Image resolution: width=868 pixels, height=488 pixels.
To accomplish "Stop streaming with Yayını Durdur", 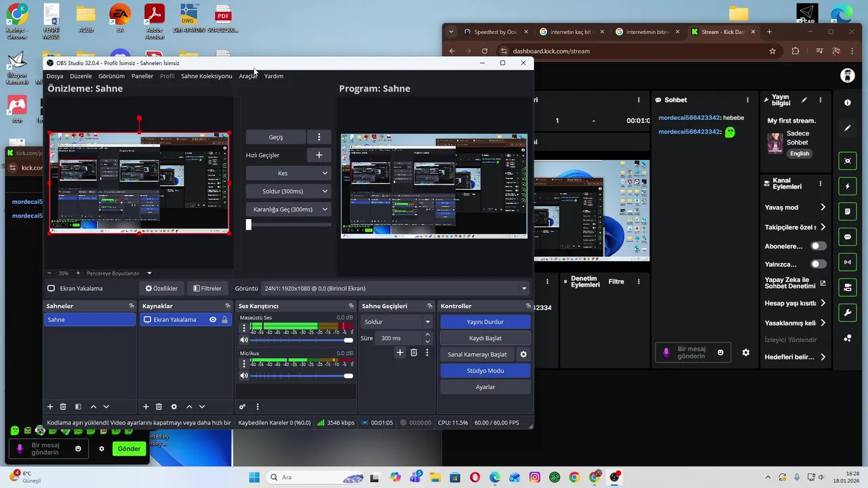I will coord(486,322).
